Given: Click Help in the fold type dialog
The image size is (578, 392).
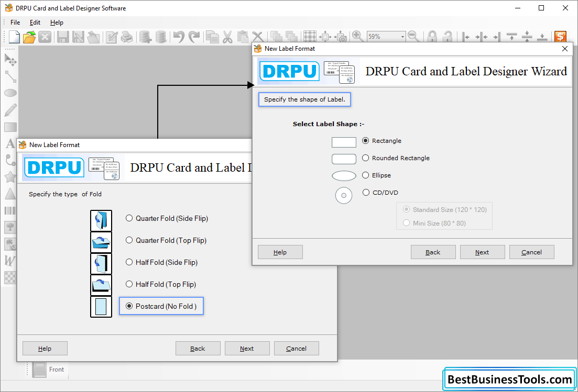Looking at the screenshot, I should click(45, 349).
